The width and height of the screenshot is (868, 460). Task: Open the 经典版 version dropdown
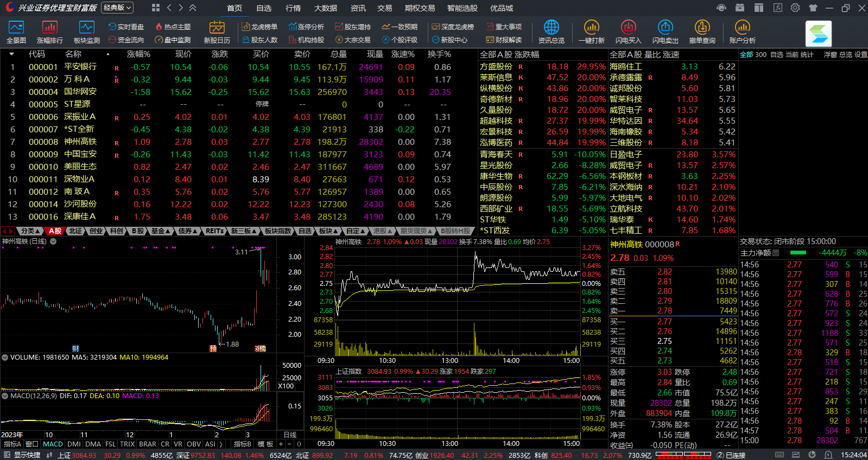pos(117,8)
